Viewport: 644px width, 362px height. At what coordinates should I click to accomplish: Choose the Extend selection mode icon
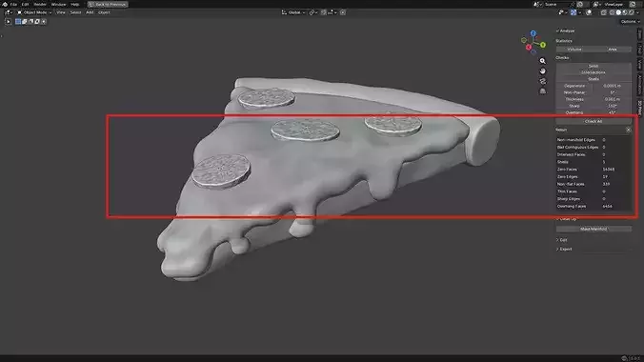coord(24,21)
